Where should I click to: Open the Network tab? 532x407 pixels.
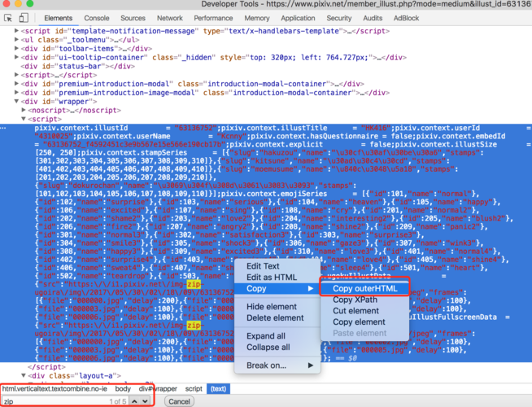[169, 18]
